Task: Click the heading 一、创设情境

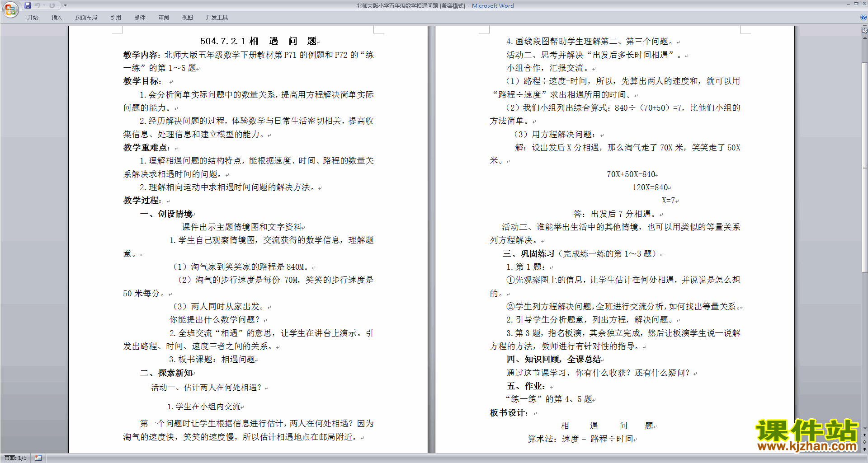Action: pyautogui.click(x=166, y=214)
